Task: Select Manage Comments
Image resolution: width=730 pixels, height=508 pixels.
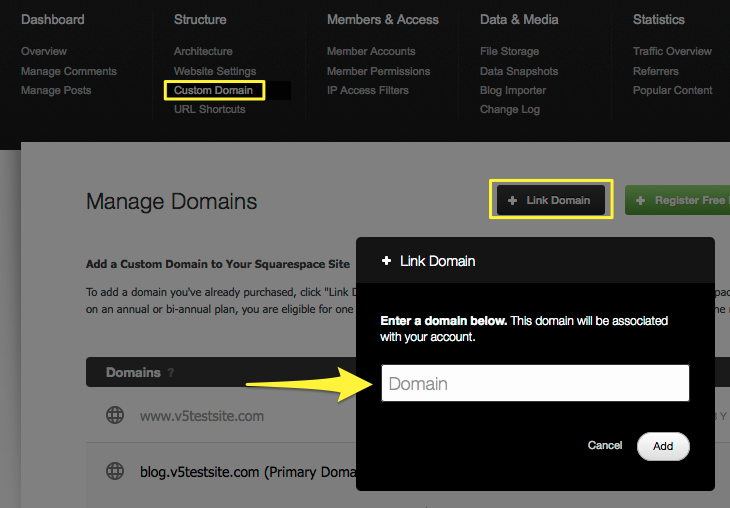Action: (x=69, y=71)
